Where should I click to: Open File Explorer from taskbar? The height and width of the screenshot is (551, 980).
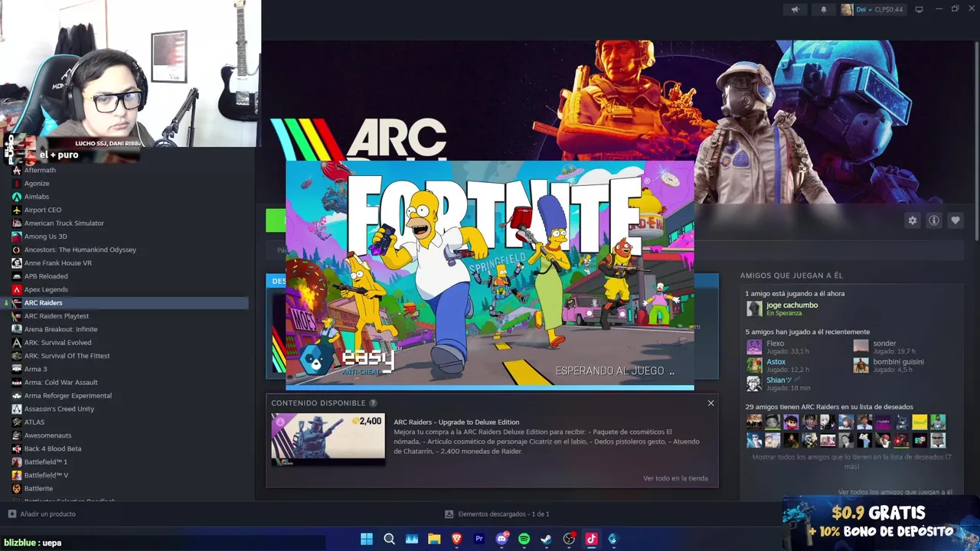click(434, 539)
